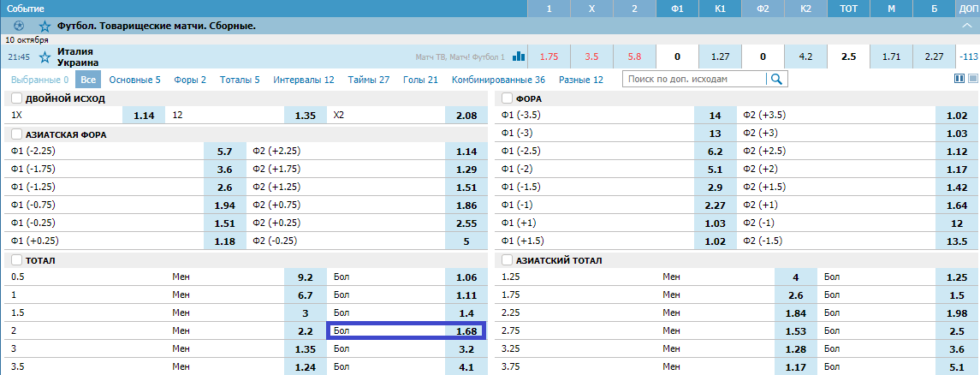Viewport: 980px width, 375px height.
Task: Open the Разные 12 tab
Action: tap(581, 80)
